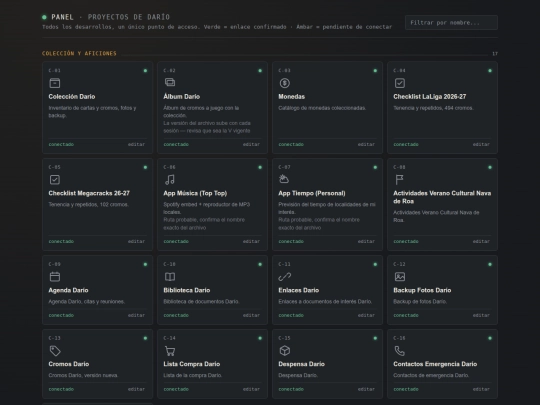The height and width of the screenshot is (405, 540).
Task: Edit the Colección Darío card
Action: [136, 144]
